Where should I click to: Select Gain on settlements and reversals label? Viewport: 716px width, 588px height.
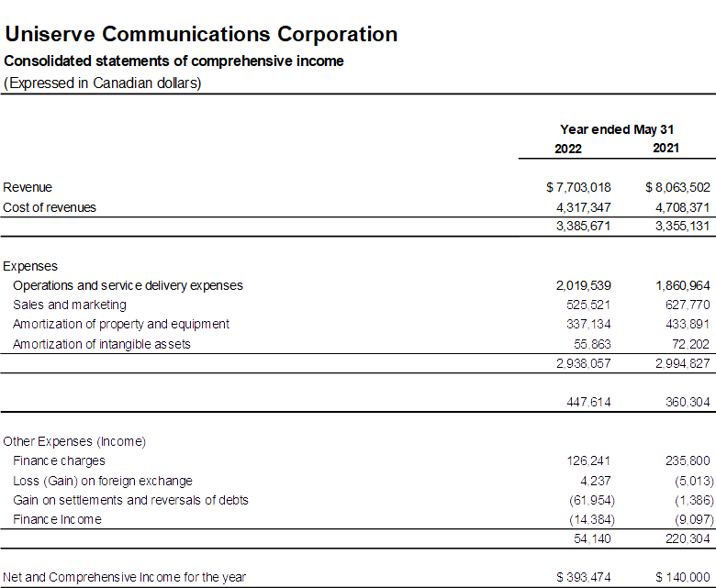[x=130, y=501]
